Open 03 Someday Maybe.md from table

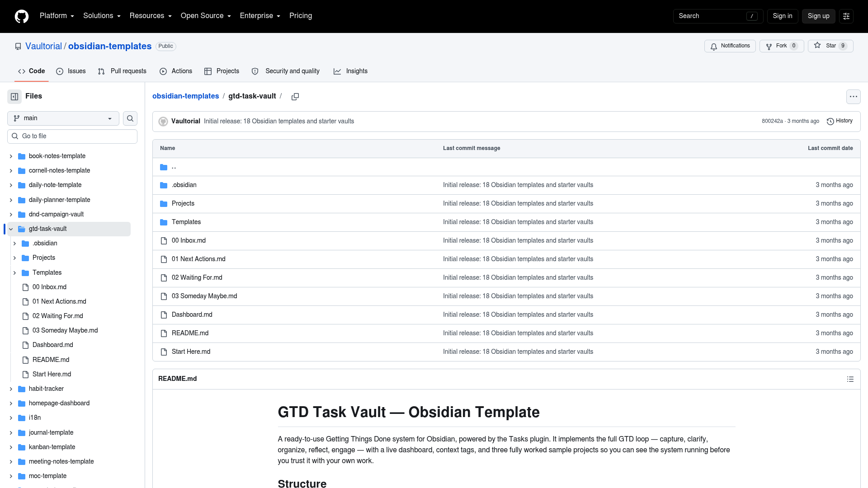(x=204, y=296)
